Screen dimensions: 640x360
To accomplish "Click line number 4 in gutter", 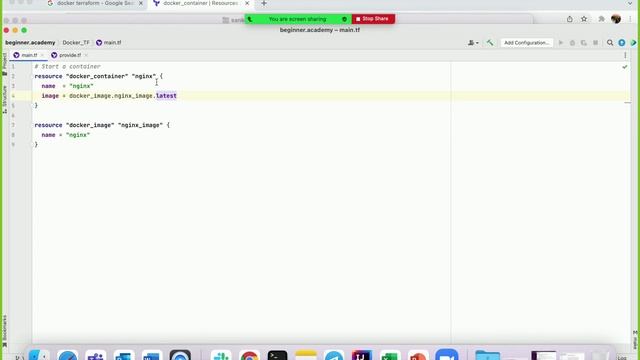I will (x=13, y=96).
